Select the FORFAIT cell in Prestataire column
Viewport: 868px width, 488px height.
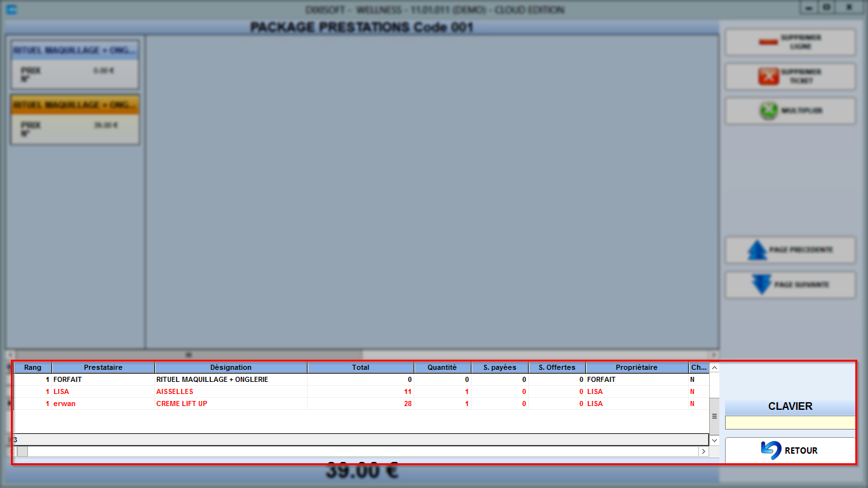[103, 379]
